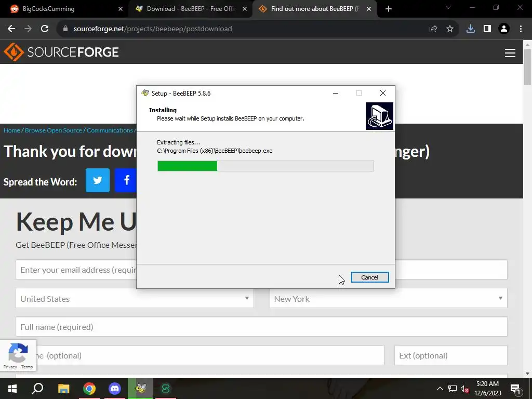The width and height of the screenshot is (532, 399).
Task: Reload the SourceForge page
Action: [45, 29]
